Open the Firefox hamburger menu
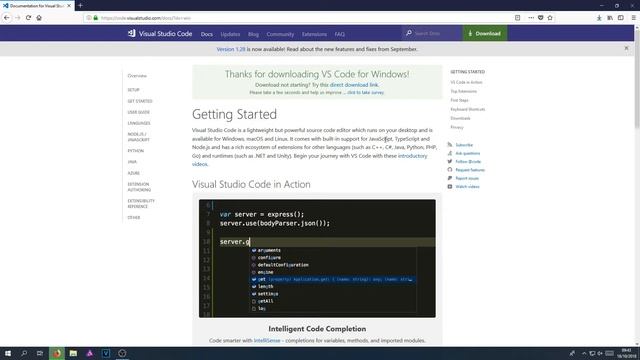 pos(633,18)
